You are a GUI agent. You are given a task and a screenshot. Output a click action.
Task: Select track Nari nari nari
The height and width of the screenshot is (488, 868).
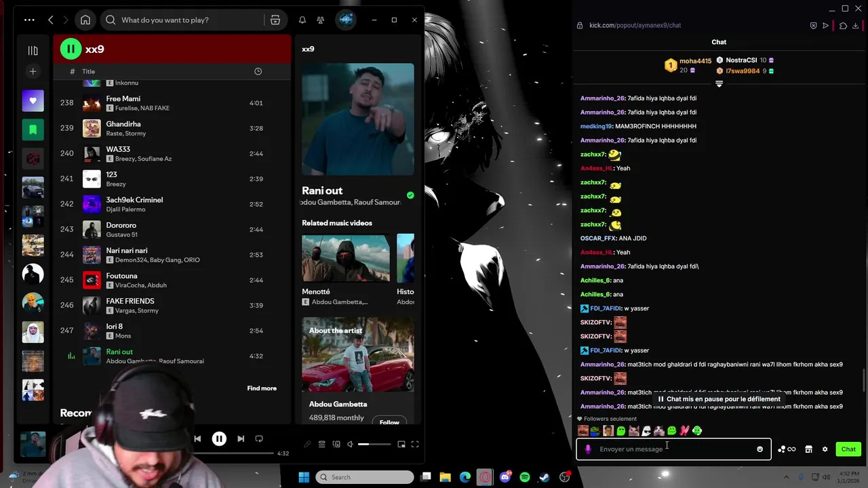tap(172, 255)
